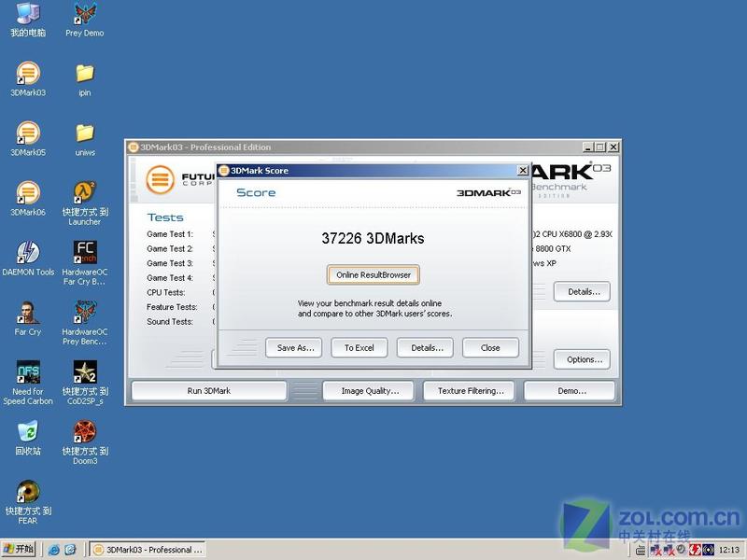The height and width of the screenshot is (560, 747).
Task: Click the taskbar clock showing 12:13
Action: click(x=729, y=550)
